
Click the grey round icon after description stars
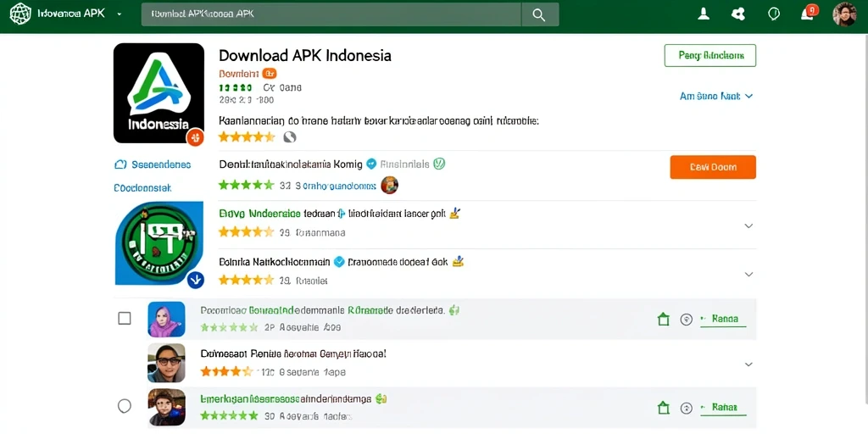pos(290,136)
